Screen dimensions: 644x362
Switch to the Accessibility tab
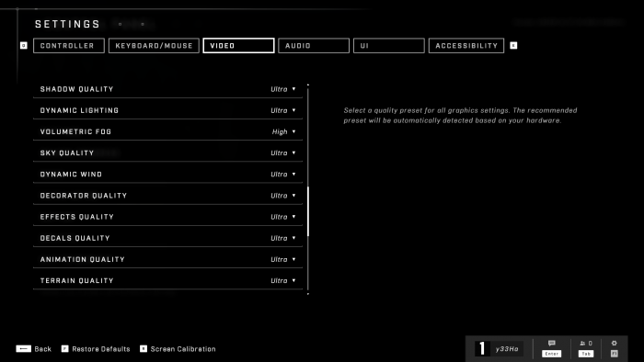click(x=466, y=46)
